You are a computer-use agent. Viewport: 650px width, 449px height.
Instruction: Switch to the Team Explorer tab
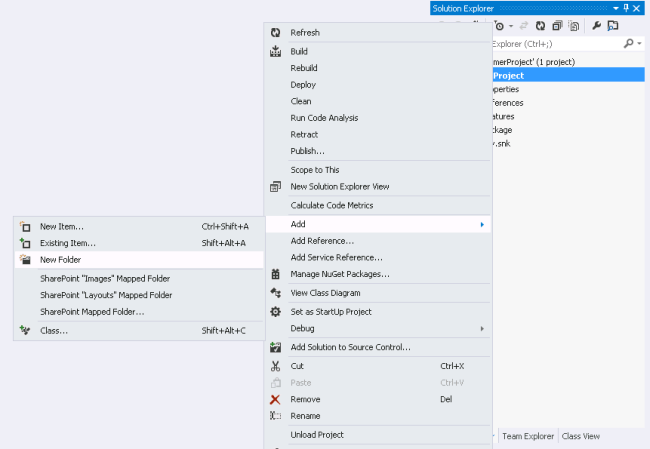point(527,436)
